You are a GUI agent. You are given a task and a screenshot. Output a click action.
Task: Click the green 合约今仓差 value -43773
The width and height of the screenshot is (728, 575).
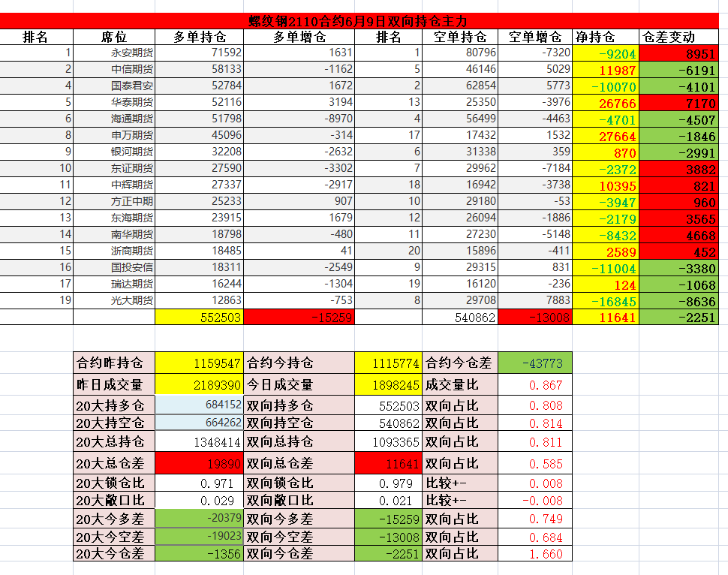pos(534,363)
